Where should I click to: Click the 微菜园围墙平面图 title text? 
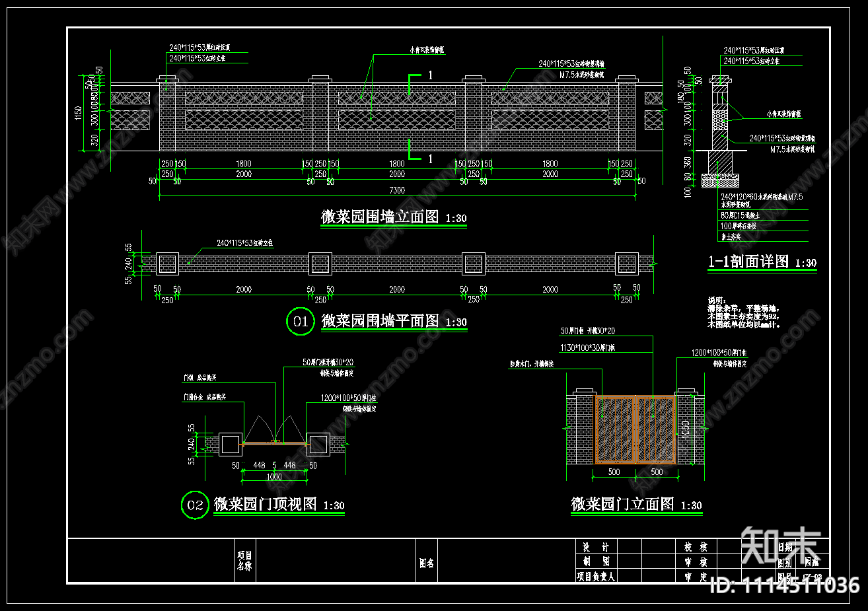pyautogui.click(x=380, y=321)
